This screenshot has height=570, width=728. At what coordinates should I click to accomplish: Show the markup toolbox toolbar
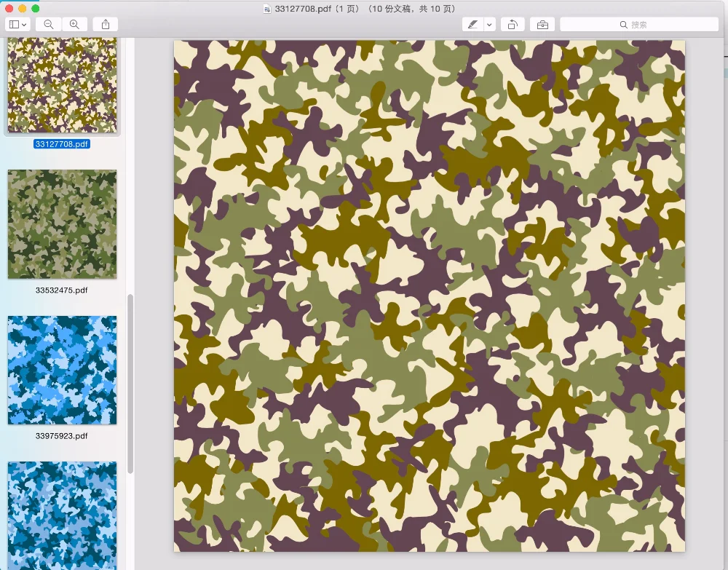click(x=542, y=24)
